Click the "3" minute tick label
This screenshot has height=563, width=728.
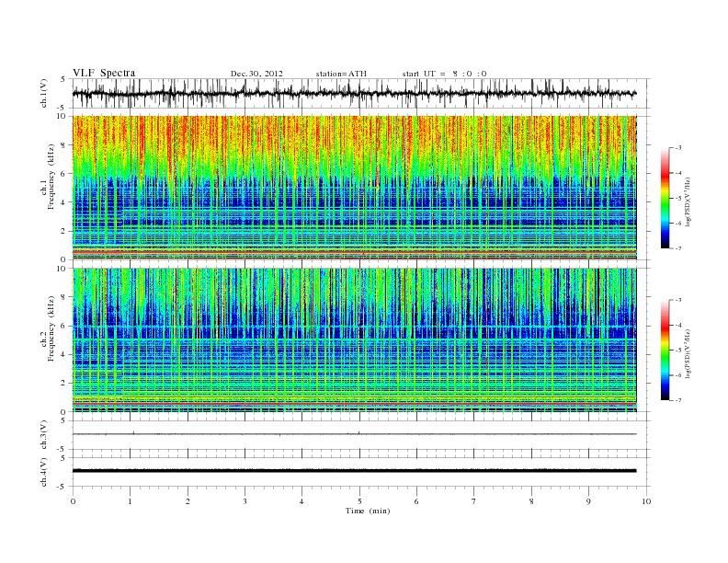point(245,501)
